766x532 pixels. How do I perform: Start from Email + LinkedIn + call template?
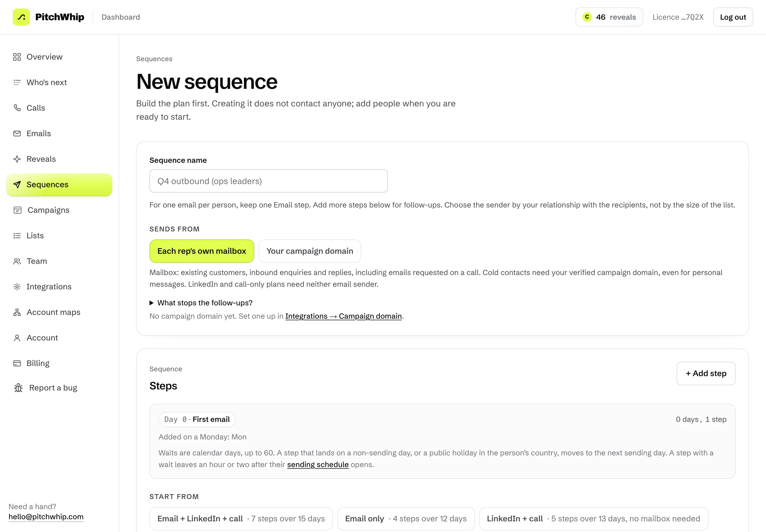click(x=241, y=519)
